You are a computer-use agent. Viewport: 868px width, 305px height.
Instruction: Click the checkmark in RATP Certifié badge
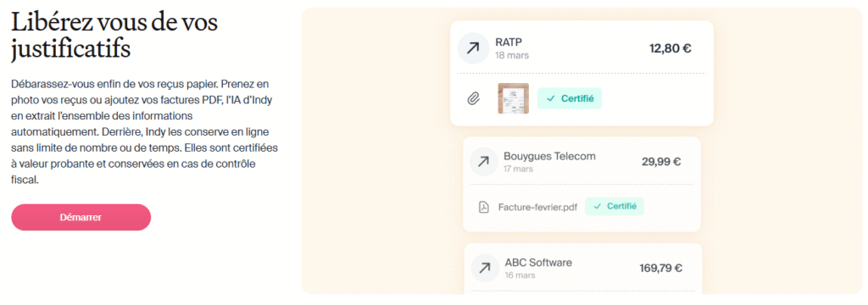550,98
